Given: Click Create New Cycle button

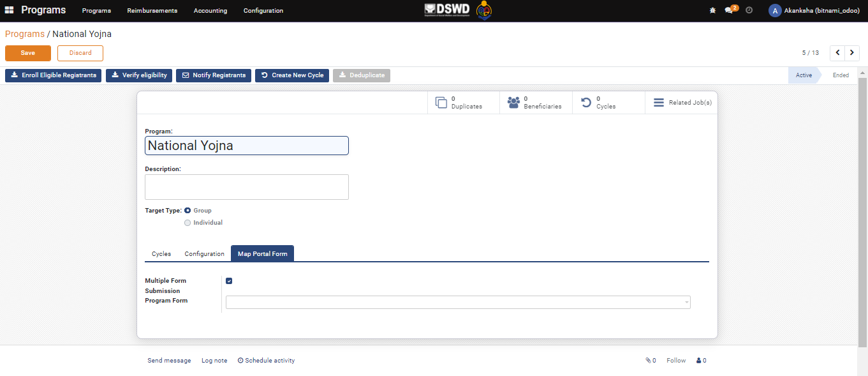Looking at the screenshot, I should click(292, 75).
